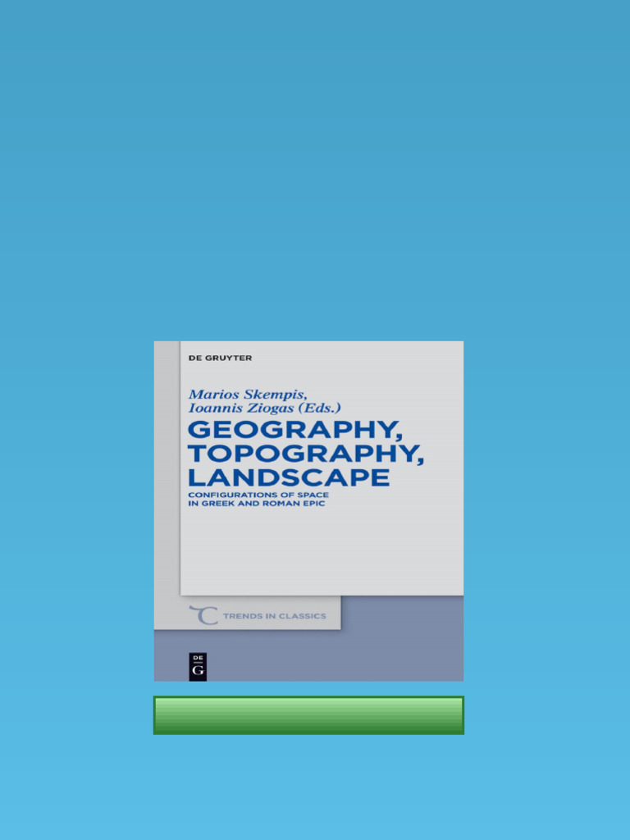Click the 'TRENDS IN CLASSICS' label
This screenshot has width=630, height=840.
click(x=274, y=616)
